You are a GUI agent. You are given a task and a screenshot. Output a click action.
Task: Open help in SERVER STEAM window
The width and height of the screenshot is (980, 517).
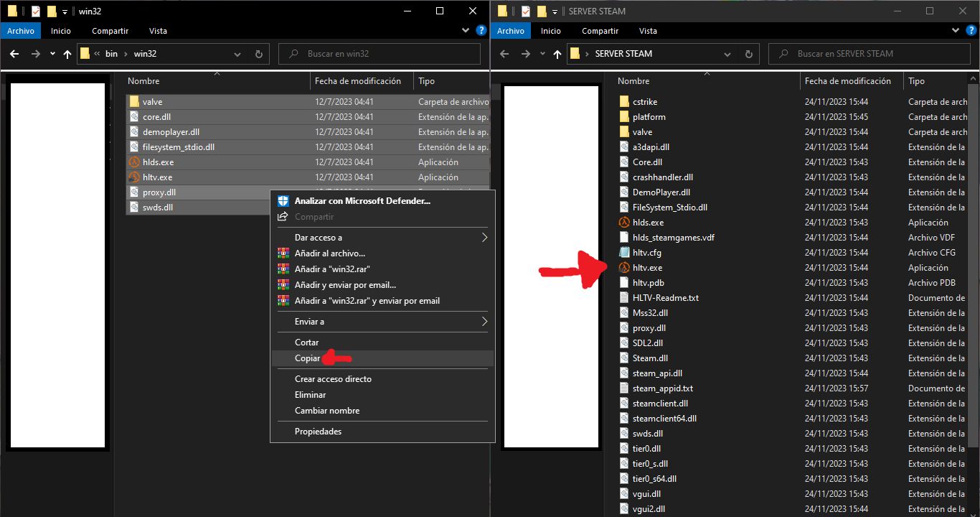pyautogui.click(x=971, y=31)
